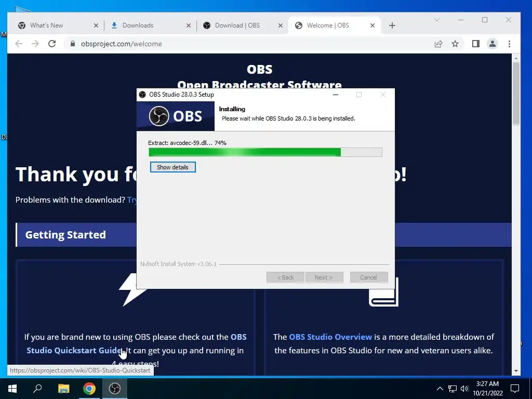The height and width of the screenshot is (399, 532).
Task: Click the scrollbar up arrow
Action: pos(516,58)
